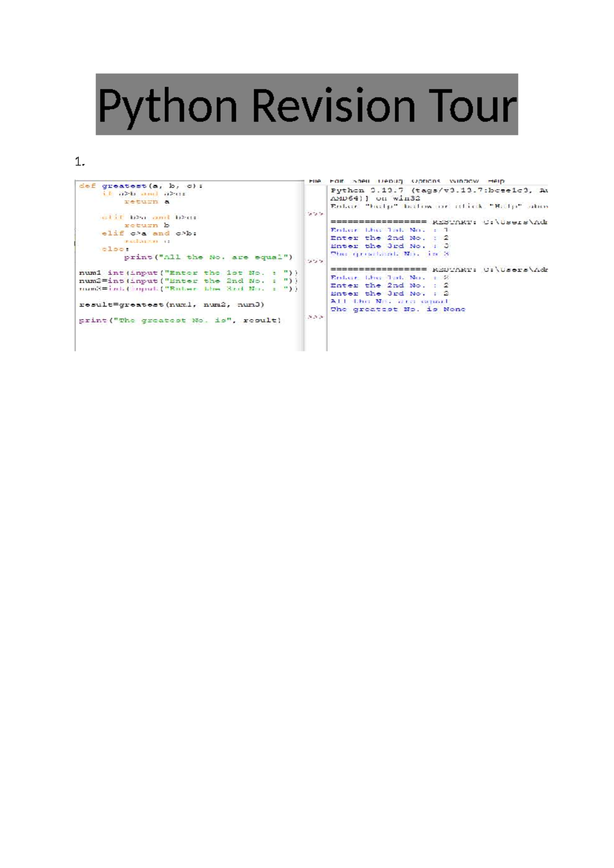
Task: Click the num1 input line for 1st No.
Action: point(188,273)
